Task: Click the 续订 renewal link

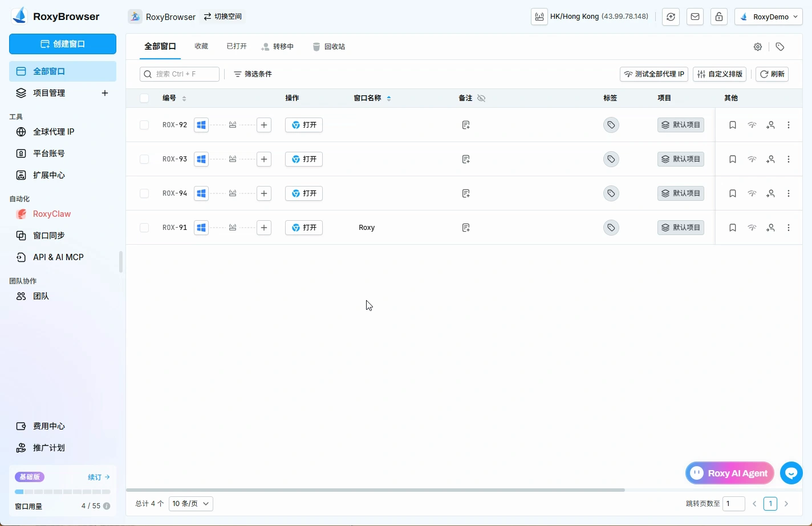Action: (99, 477)
